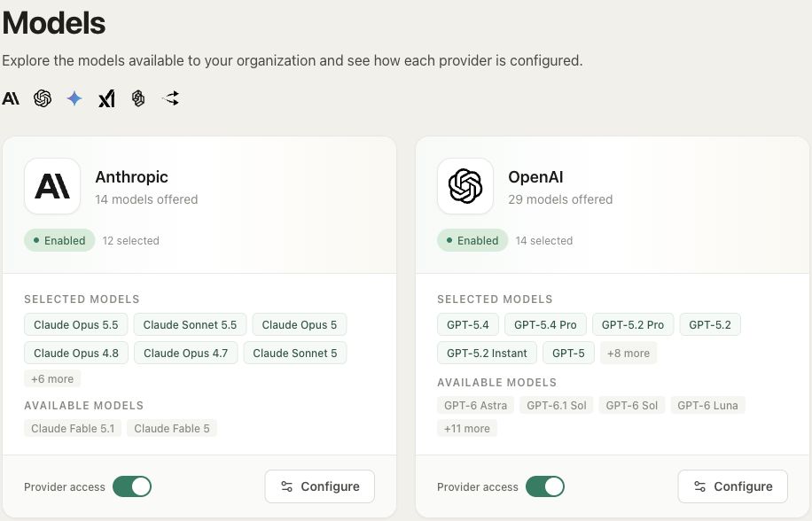
Task: Select available model Claude Fable 5.1
Action: pyautogui.click(x=73, y=428)
